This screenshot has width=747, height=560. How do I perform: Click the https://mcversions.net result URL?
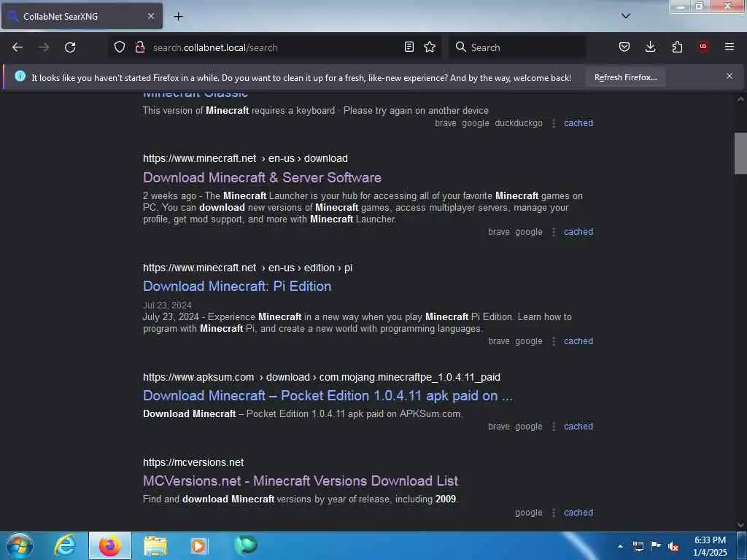pos(193,463)
